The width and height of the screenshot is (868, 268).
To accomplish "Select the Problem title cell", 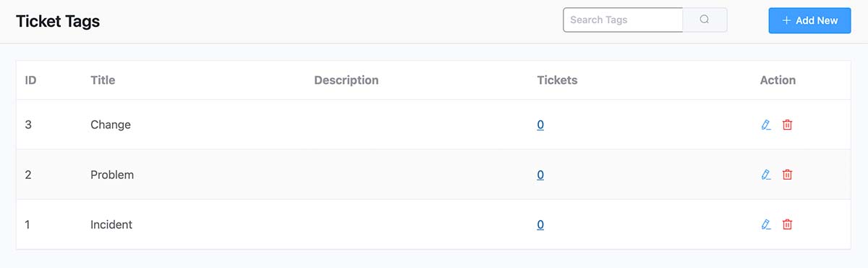I will pos(112,175).
